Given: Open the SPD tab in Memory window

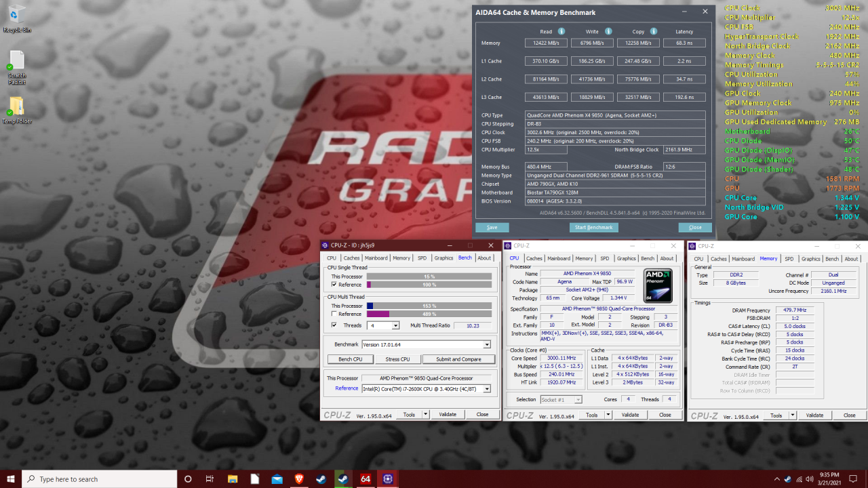Looking at the screenshot, I should (x=789, y=259).
